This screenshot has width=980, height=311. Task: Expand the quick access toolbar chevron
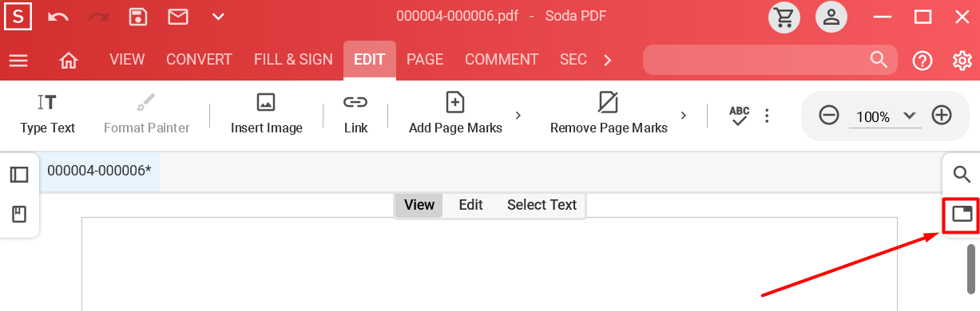218,17
